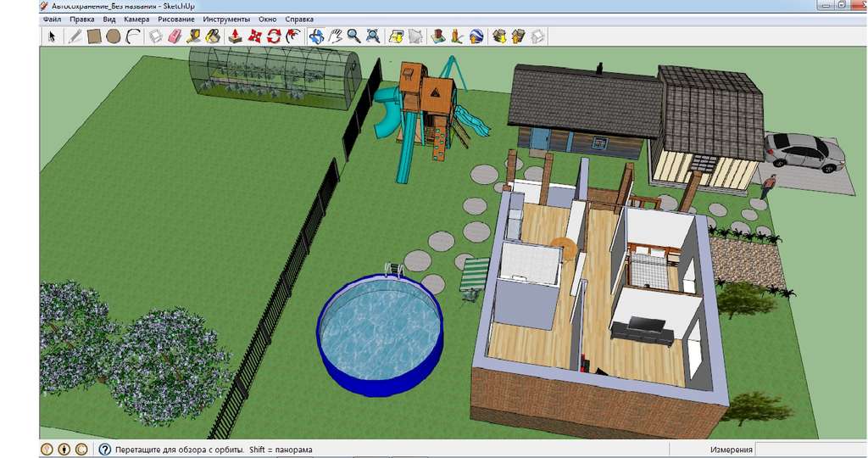Activate the Rotate tool

click(274, 36)
